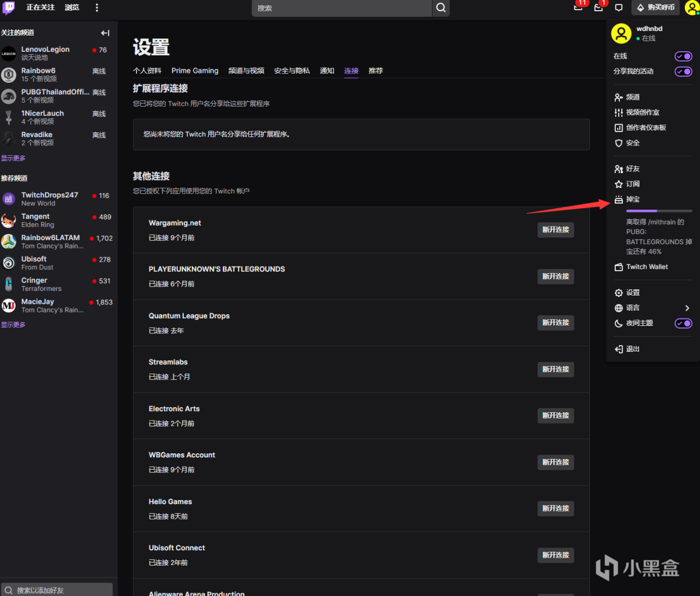Image resolution: width=700 pixels, height=596 pixels.
Task: Disconnect Wargaming.net connection
Action: [x=556, y=229]
